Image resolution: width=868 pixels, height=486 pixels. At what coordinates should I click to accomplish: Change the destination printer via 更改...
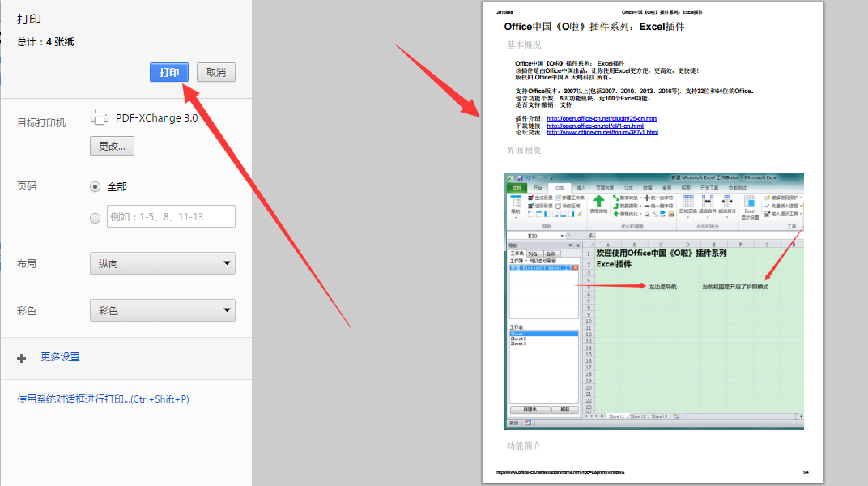point(112,146)
